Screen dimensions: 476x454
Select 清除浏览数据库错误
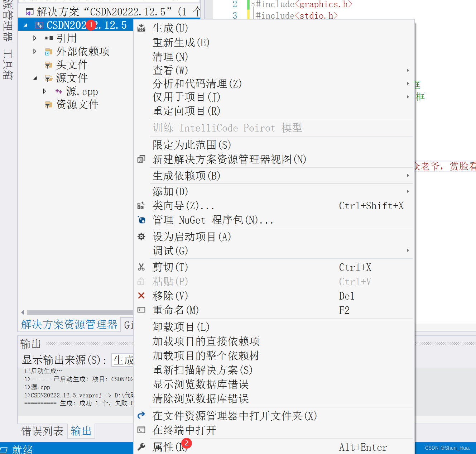[201, 398]
